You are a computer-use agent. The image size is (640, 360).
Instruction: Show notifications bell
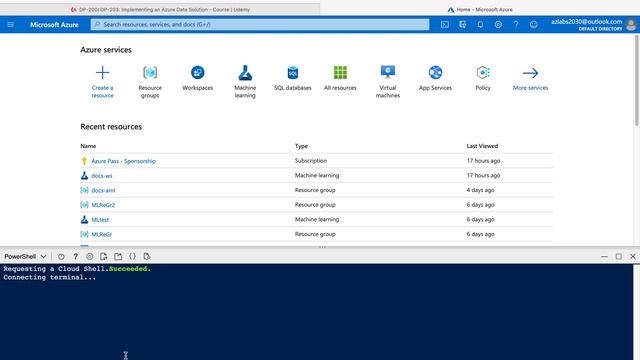point(480,24)
